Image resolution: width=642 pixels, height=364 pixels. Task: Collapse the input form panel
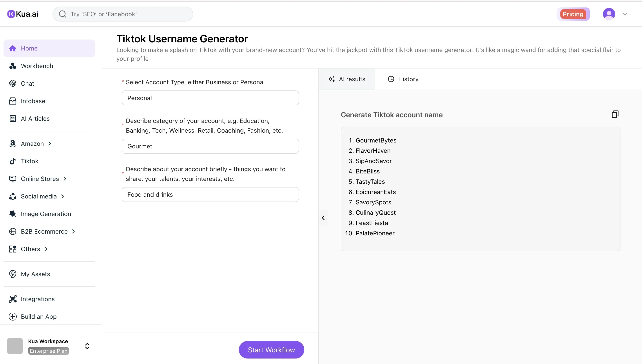pos(323,218)
